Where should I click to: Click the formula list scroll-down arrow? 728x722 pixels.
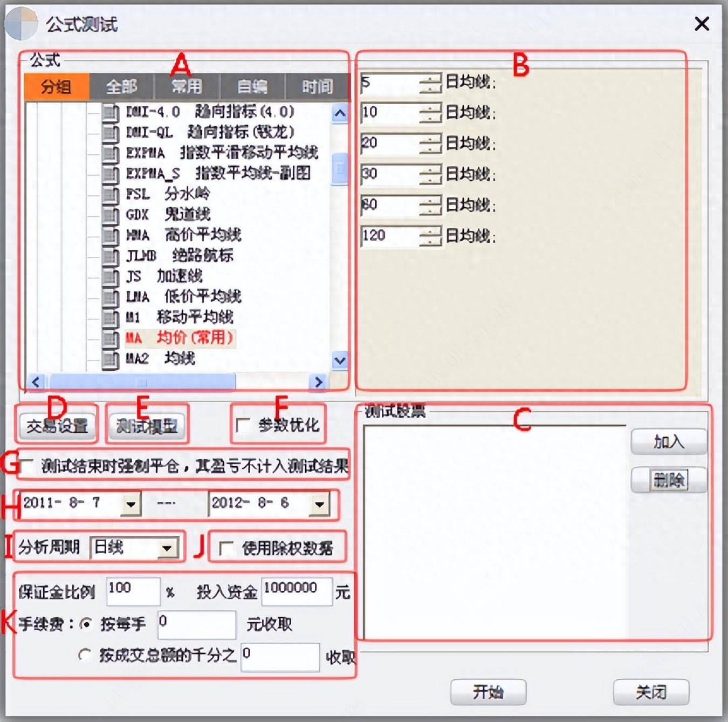[340, 360]
